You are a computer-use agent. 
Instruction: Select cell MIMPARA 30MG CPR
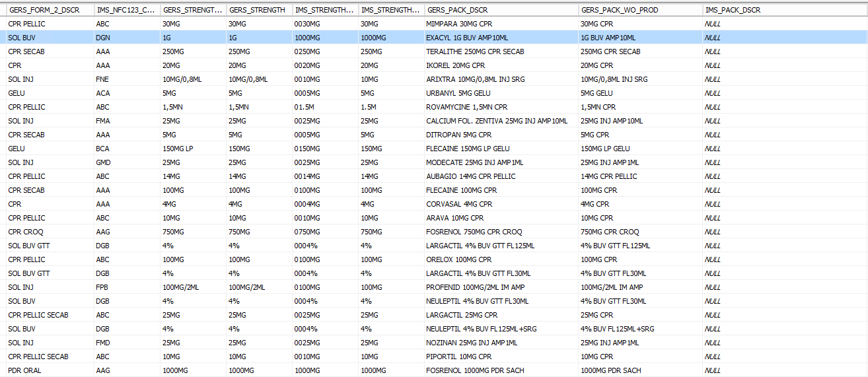coord(501,24)
